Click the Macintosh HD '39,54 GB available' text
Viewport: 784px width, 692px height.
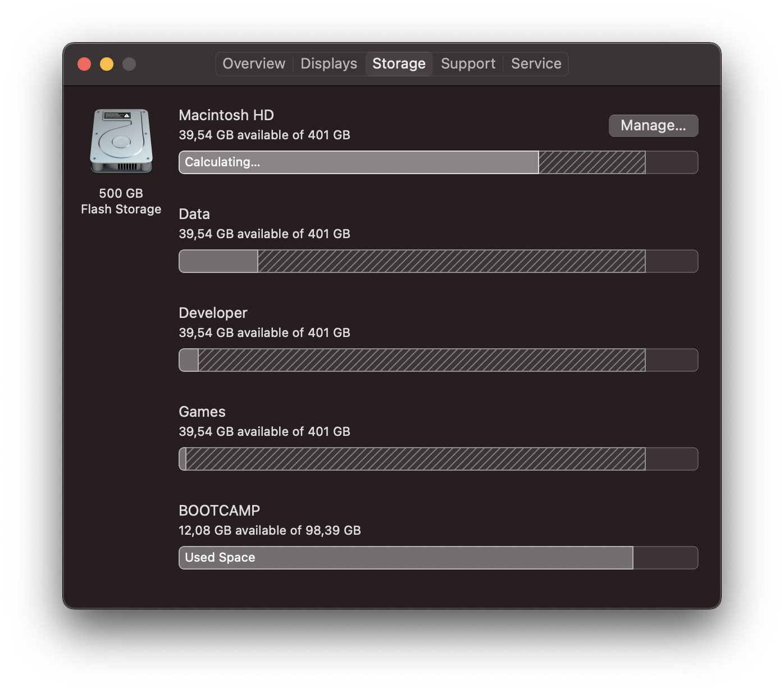click(x=265, y=135)
